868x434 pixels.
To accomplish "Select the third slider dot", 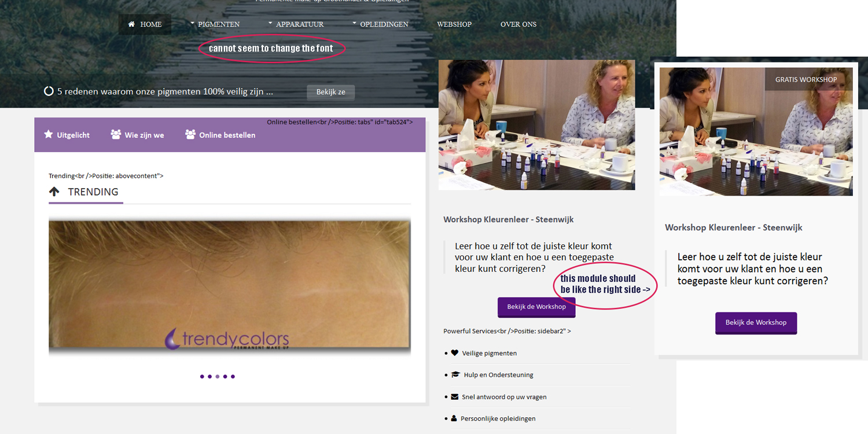I will click(218, 377).
